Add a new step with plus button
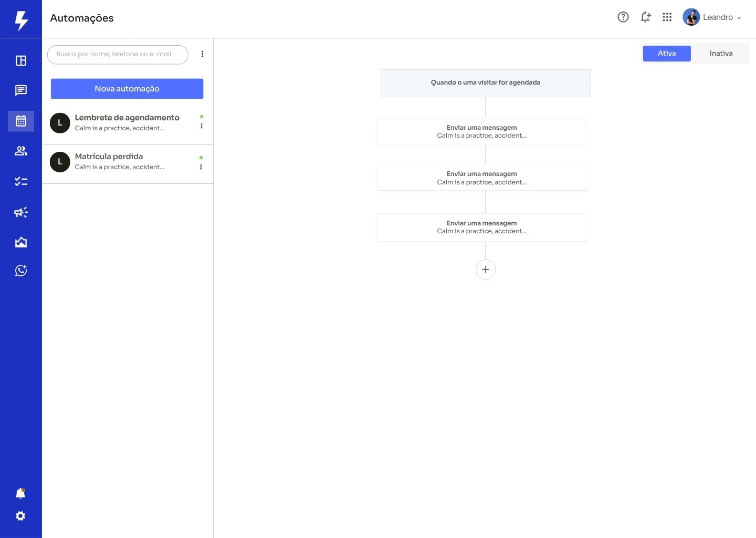Image resolution: width=756 pixels, height=538 pixels. tap(486, 270)
